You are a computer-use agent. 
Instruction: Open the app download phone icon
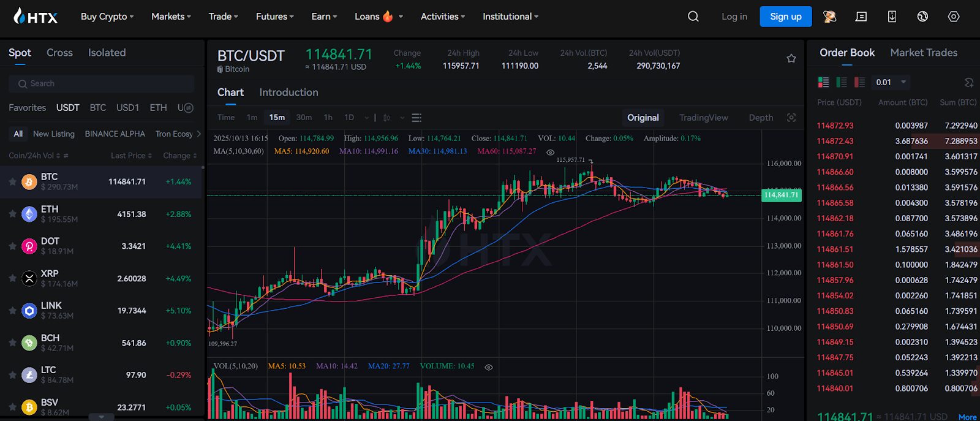(892, 17)
